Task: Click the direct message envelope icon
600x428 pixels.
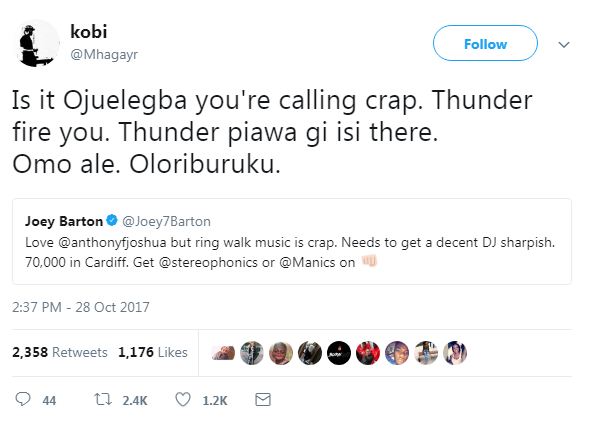Action: (263, 400)
